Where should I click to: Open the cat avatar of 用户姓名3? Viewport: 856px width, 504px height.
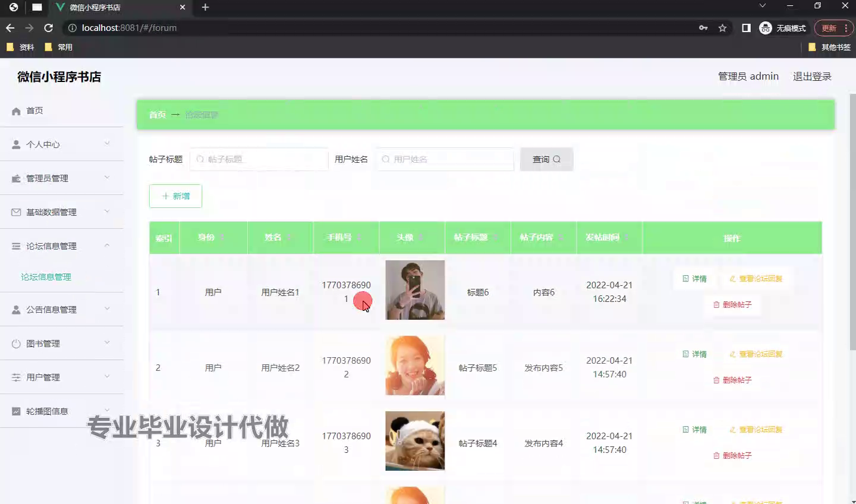(415, 441)
